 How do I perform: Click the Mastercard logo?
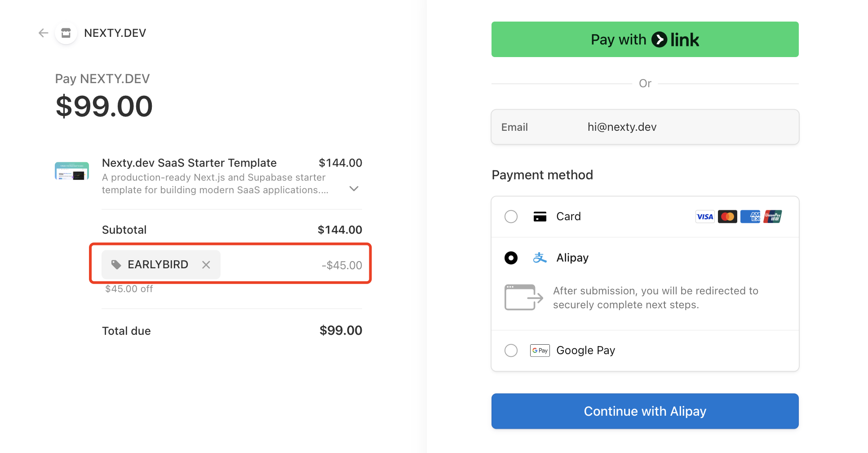[x=727, y=217]
